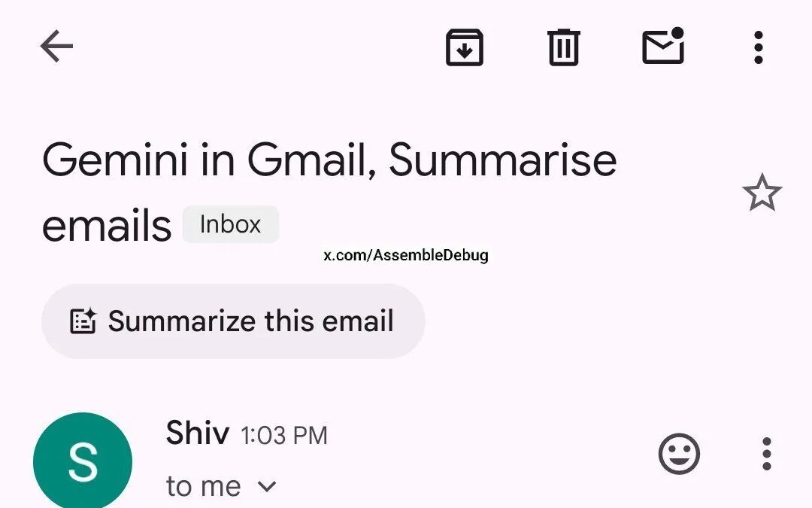Click the Inbox label chip

[231, 224]
